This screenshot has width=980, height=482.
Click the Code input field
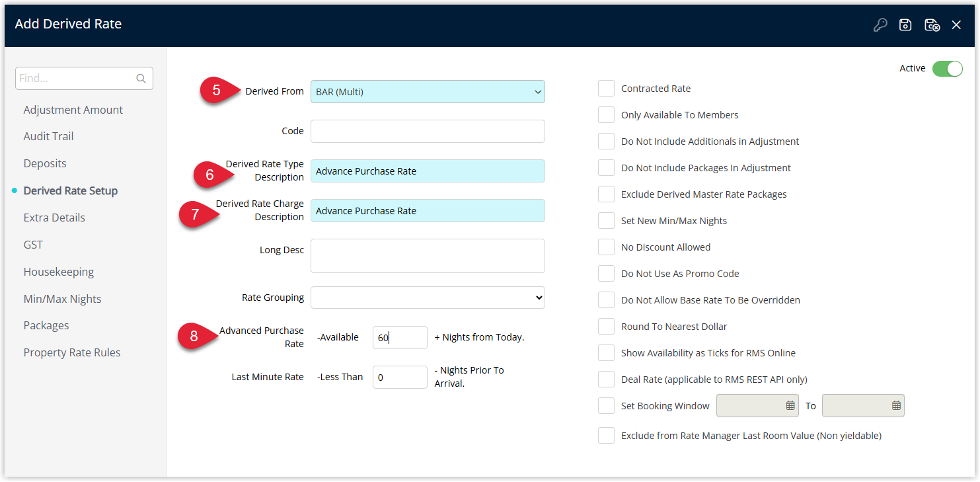pos(428,131)
